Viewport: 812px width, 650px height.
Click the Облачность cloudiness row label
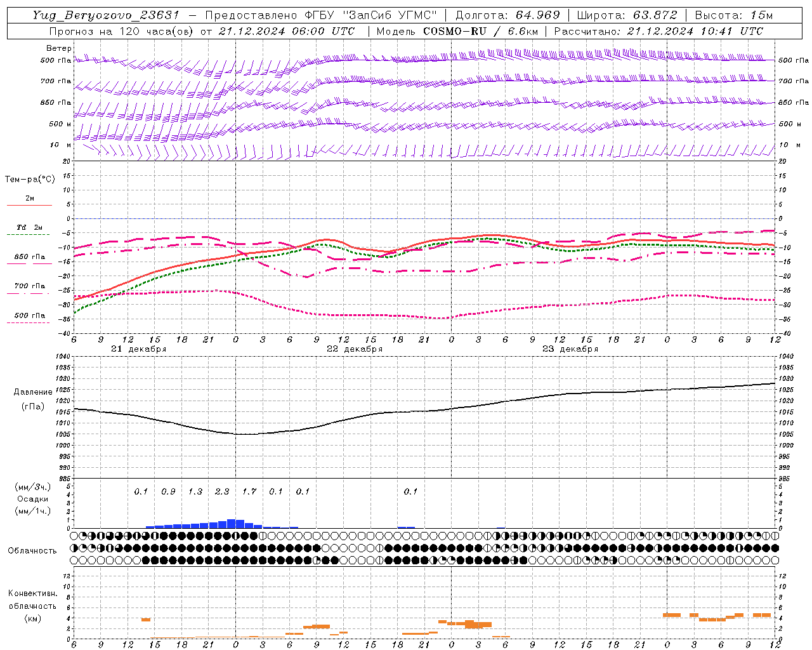[32, 550]
